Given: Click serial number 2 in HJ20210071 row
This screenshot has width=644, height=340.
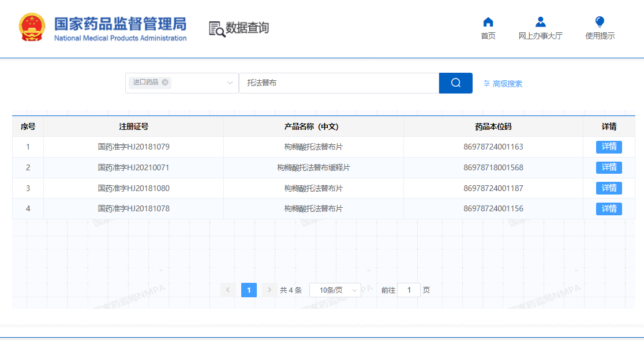Looking at the screenshot, I should tap(28, 167).
